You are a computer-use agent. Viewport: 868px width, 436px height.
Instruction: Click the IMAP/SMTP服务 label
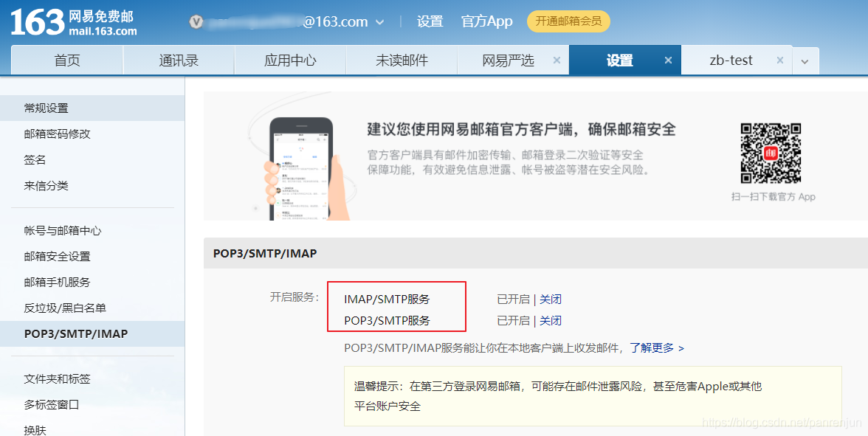pyautogui.click(x=387, y=300)
